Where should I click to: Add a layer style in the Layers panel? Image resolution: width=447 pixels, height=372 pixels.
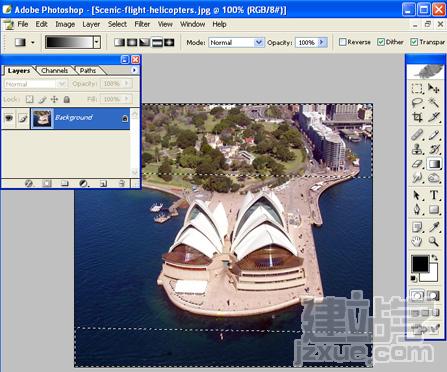click(29, 183)
